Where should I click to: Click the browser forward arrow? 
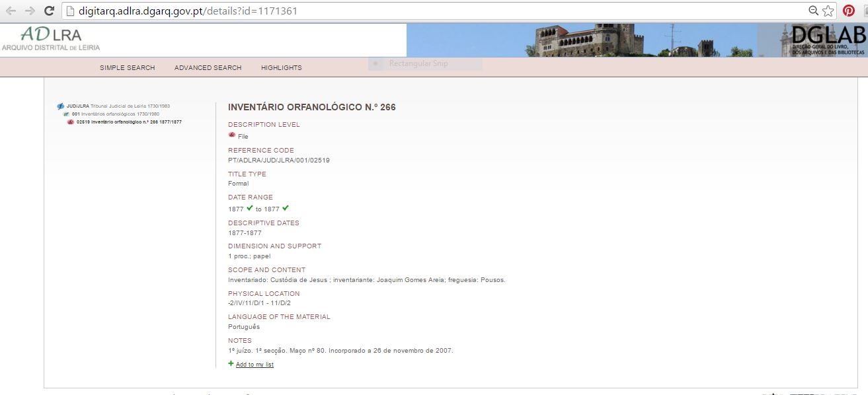30,11
